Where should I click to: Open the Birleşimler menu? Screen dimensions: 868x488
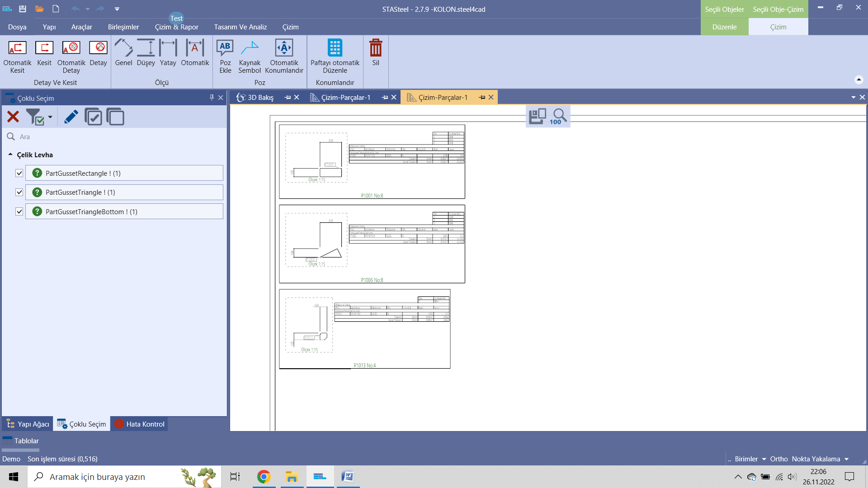123,27
